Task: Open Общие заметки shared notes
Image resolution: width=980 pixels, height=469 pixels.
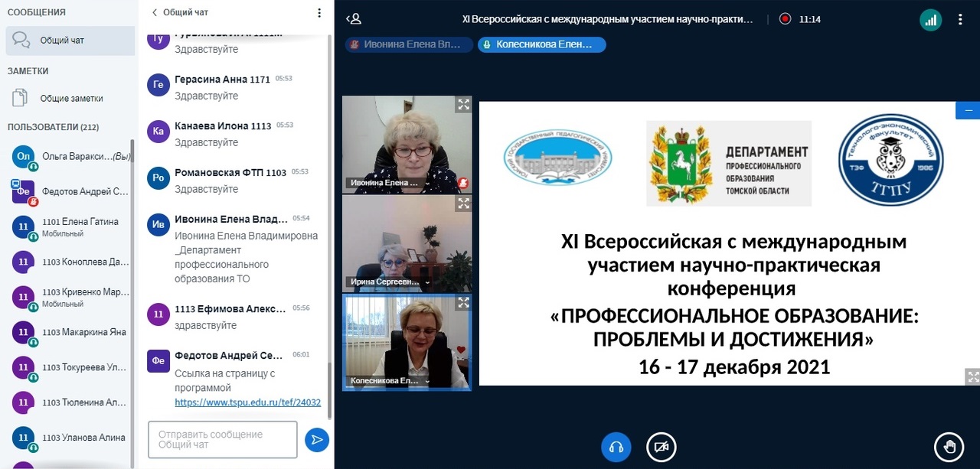Action: [x=70, y=99]
